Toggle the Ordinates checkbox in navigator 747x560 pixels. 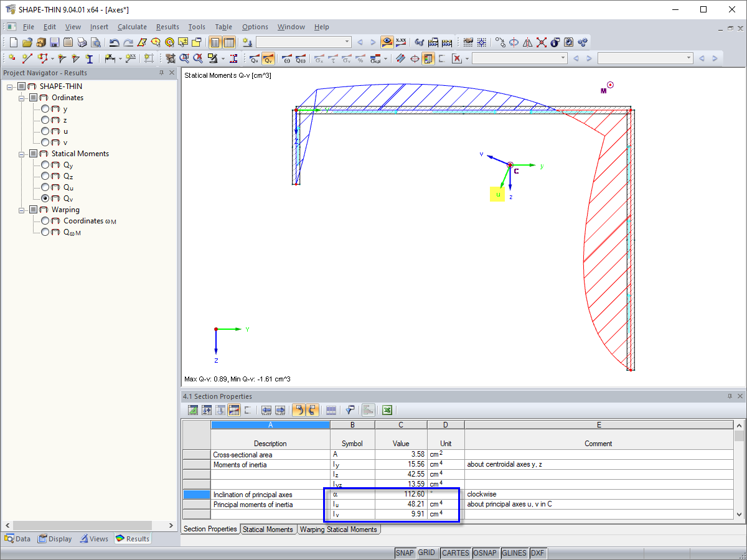point(33,98)
